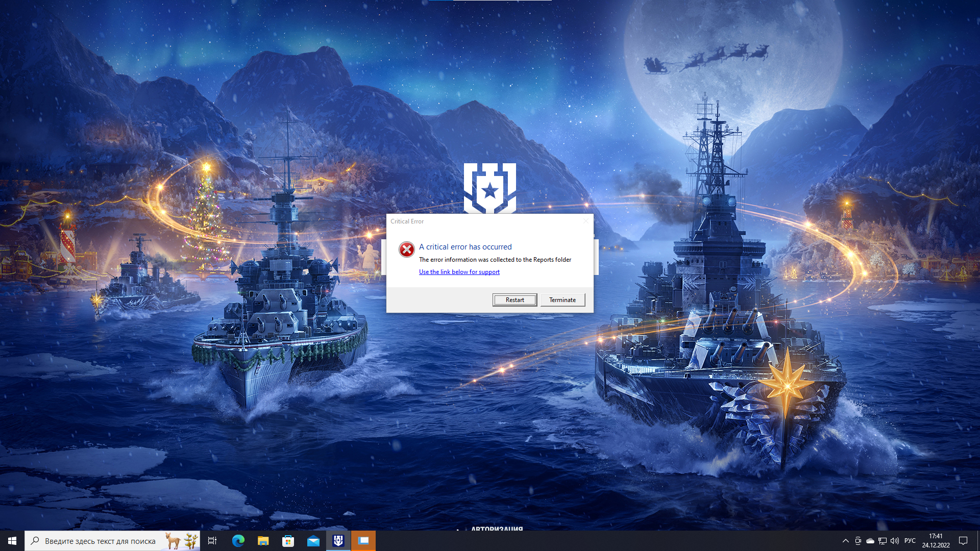This screenshot has height=551, width=980.
Task: Open Microsoft Store from taskbar
Action: [x=288, y=541]
